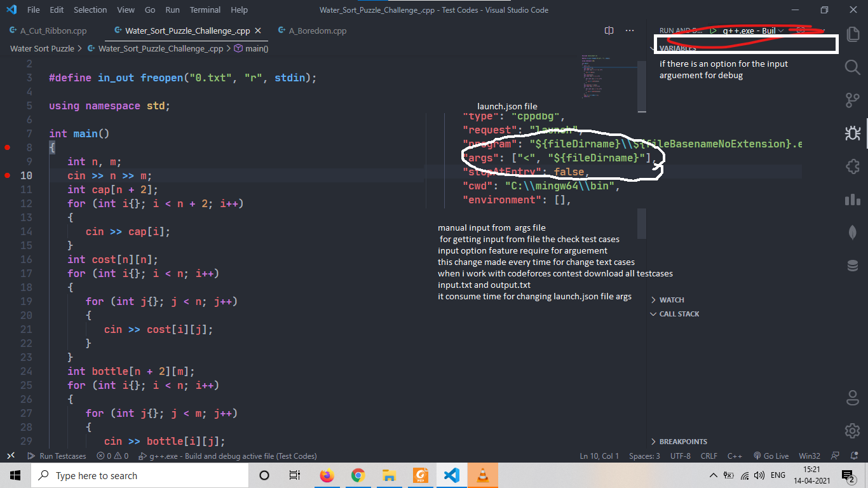Image resolution: width=868 pixels, height=488 pixels.
Task: Open the Source Control icon
Action: point(852,100)
